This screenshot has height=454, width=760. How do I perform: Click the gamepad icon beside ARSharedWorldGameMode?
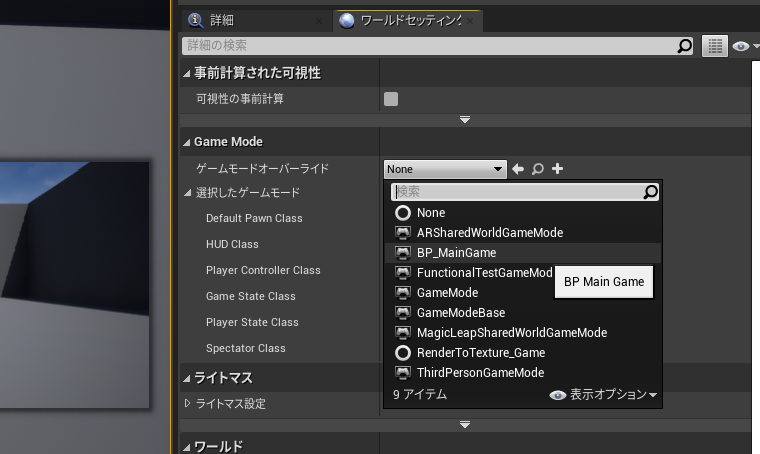point(402,233)
